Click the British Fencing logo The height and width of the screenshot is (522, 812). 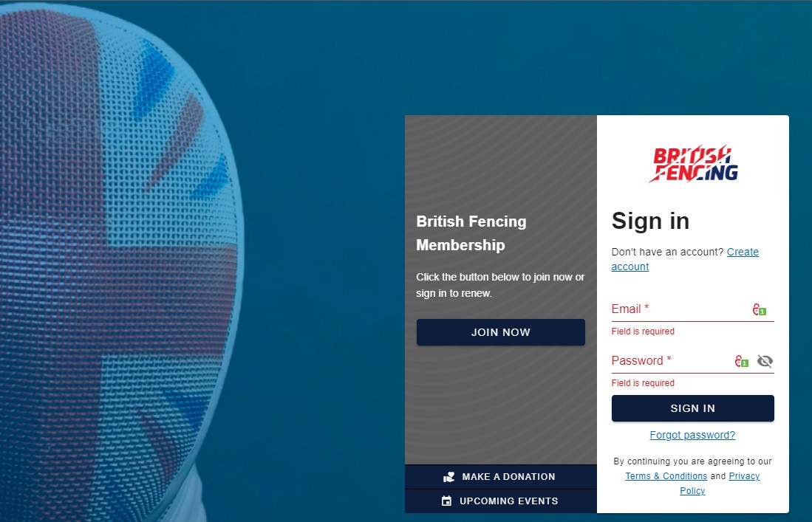(x=692, y=164)
